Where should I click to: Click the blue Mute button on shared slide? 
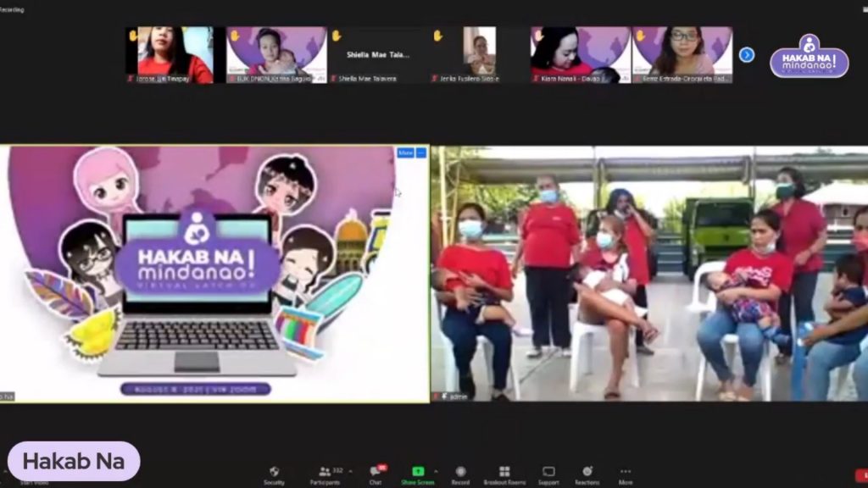[x=405, y=152]
